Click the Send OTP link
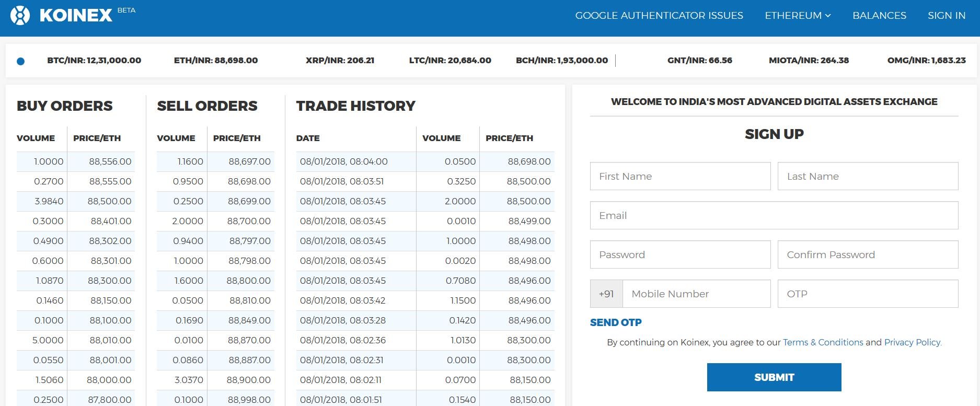Image resolution: width=980 pixels, height=406 pixels. [x=616, y=322]
